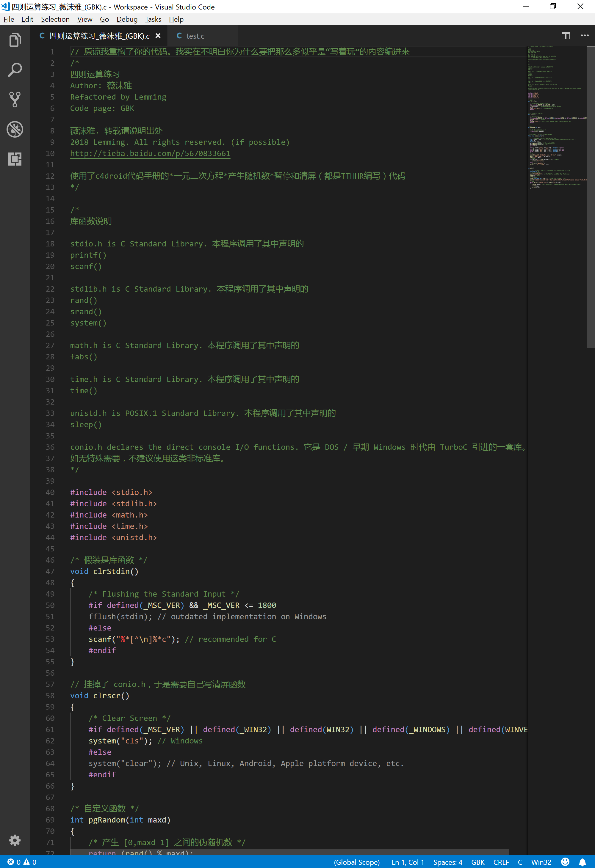Open the Extensions view icon
The width and height of the screenshot is (595, 868).
(15, 159)
